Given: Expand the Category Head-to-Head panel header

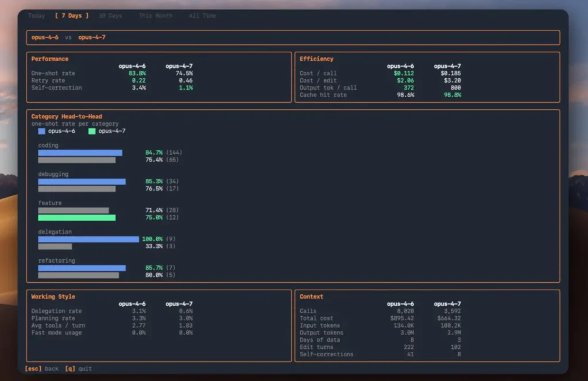Looking at the screenshot, I should (66, 116).
